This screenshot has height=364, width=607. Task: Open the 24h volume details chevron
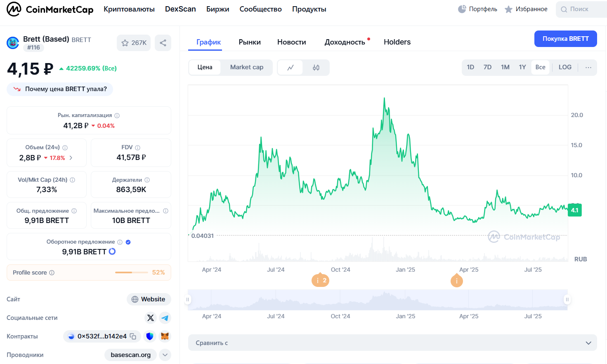(71, 158)
